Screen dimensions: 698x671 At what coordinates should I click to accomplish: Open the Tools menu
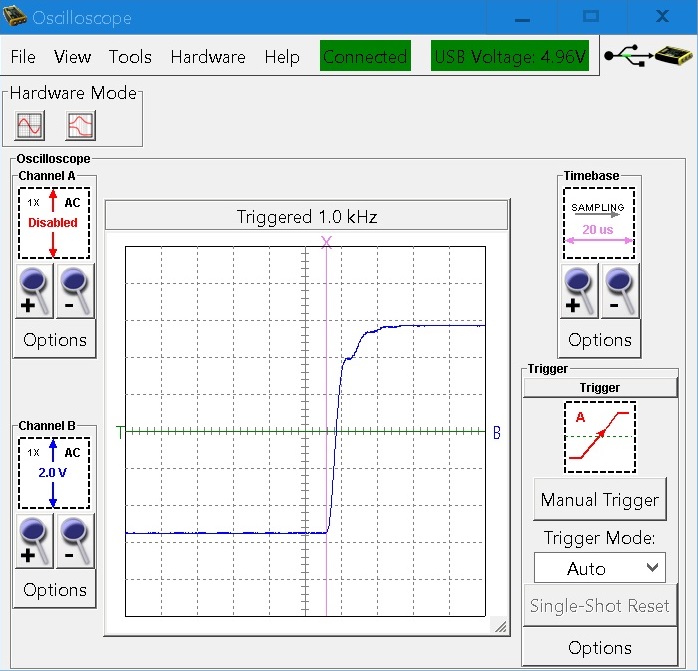coord(130,57)
